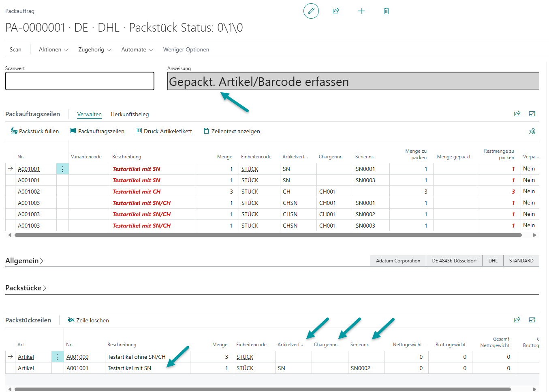This screenshot has height=392, width=549.
Task: Click the plus icon to create new
Action: tap(361, 11)
